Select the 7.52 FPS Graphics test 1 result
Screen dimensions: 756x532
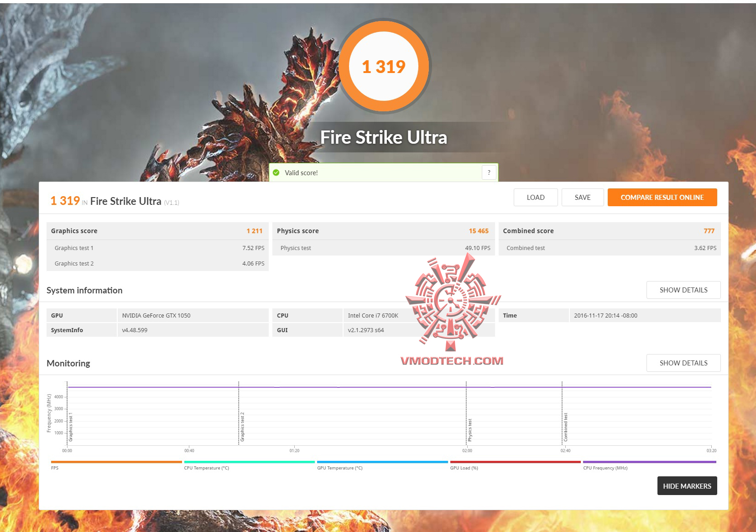(253, 248)
